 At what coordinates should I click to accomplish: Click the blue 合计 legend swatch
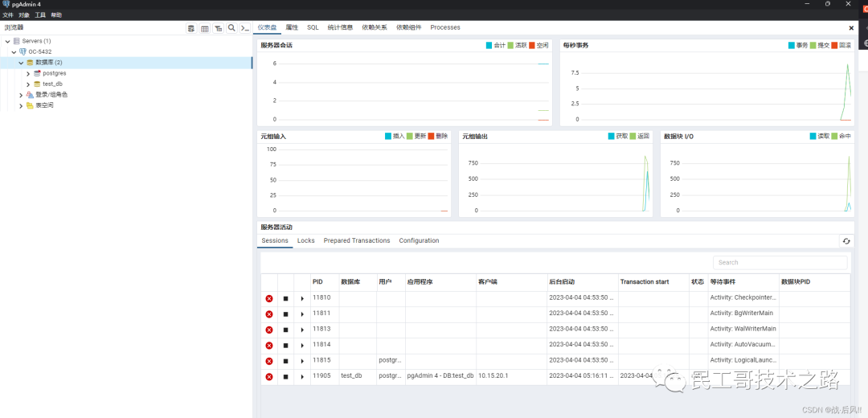489,45
